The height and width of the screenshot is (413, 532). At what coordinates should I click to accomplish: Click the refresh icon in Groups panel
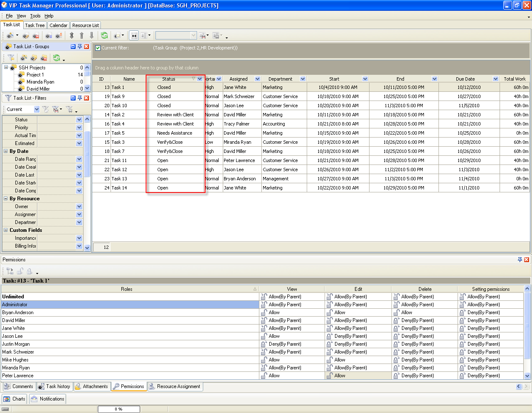click(x=57, y=58)
